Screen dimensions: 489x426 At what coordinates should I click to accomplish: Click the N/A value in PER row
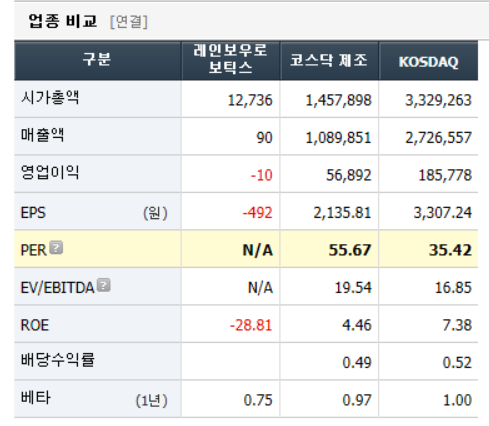pos(258,250)
